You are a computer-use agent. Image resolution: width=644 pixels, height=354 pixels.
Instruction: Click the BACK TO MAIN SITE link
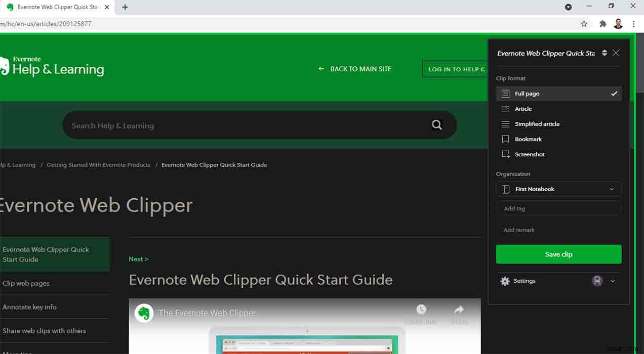click(x=360, y=69)
